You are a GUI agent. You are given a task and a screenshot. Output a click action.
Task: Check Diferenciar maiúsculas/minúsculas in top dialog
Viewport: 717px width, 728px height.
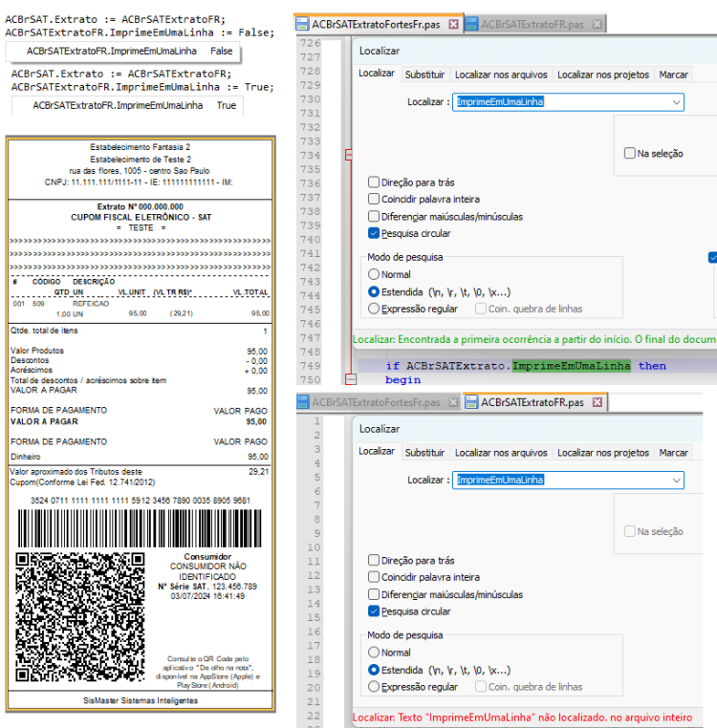point(374,216)
